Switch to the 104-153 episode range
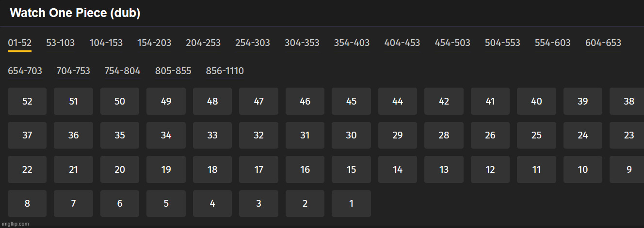This screenshot has width=644, height=228. coord(106,43)
